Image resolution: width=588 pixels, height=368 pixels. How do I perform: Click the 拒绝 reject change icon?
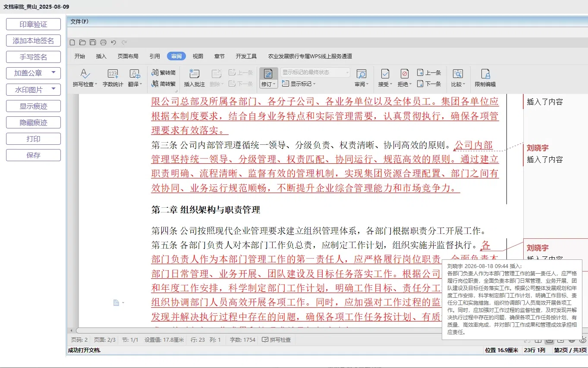(404, 74)
